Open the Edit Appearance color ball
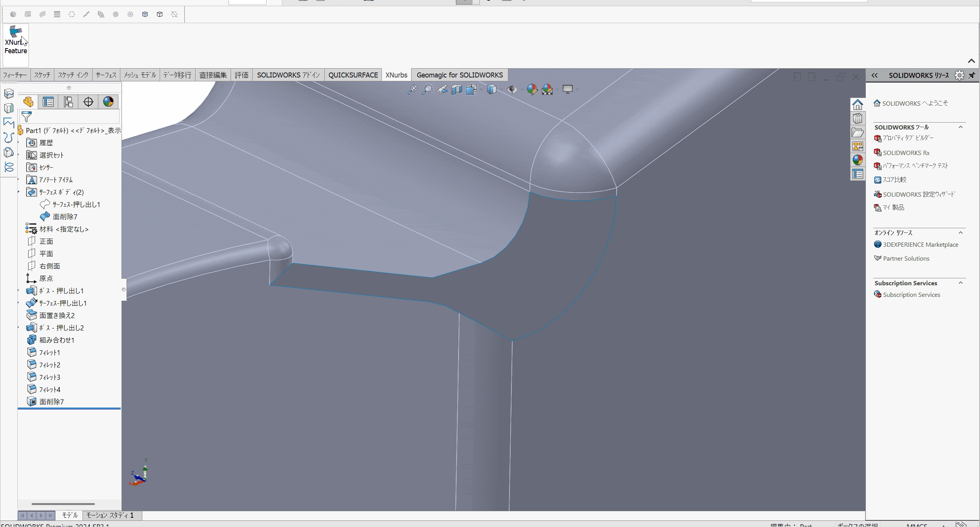The width and height of the screenshot is (980, 527). (532, 89)
